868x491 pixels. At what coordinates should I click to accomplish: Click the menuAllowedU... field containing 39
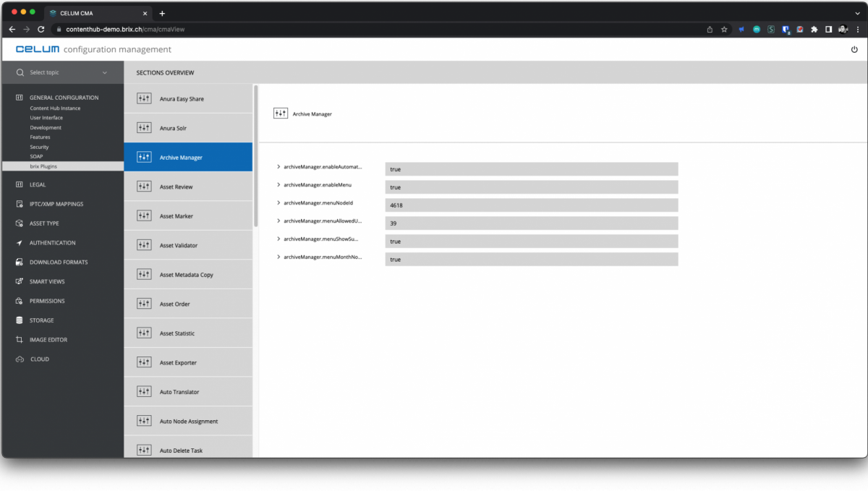[x=532, y=223]
